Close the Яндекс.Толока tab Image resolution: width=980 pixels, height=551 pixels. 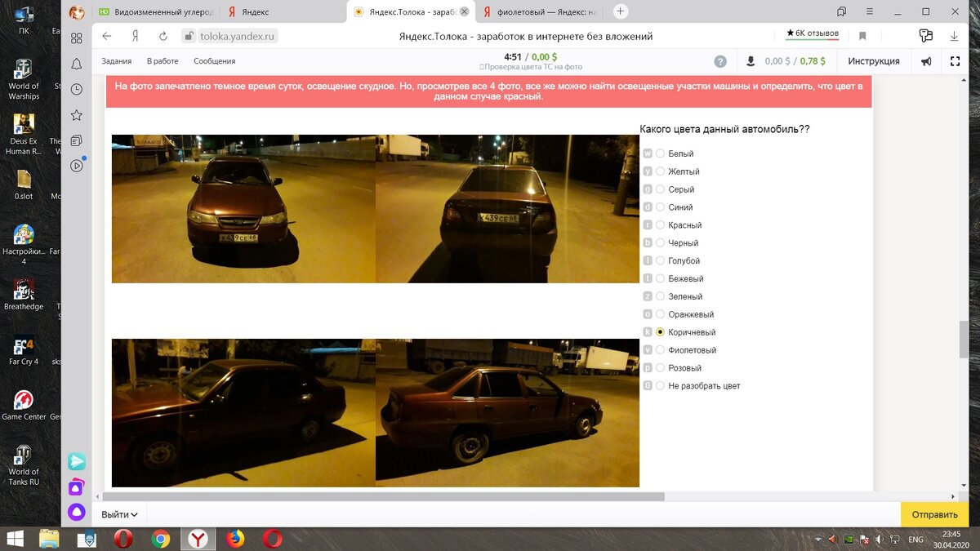point(465,12)
